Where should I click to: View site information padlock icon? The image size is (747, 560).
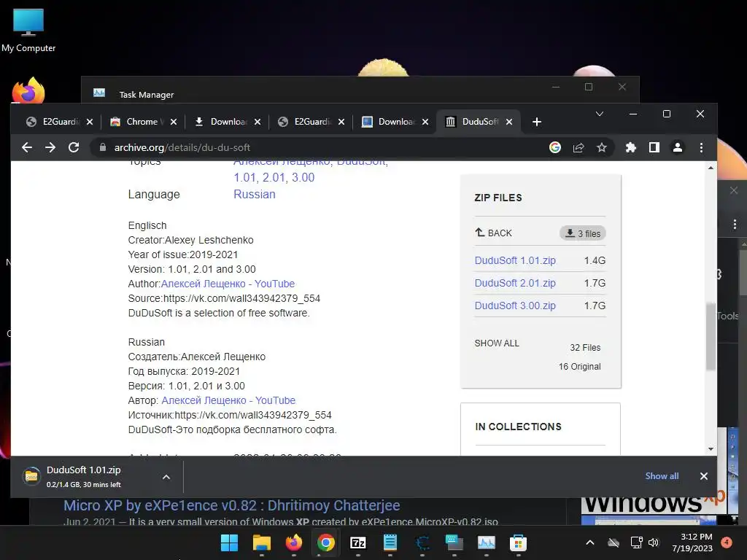pyautogui.click(x=102, y=147)
